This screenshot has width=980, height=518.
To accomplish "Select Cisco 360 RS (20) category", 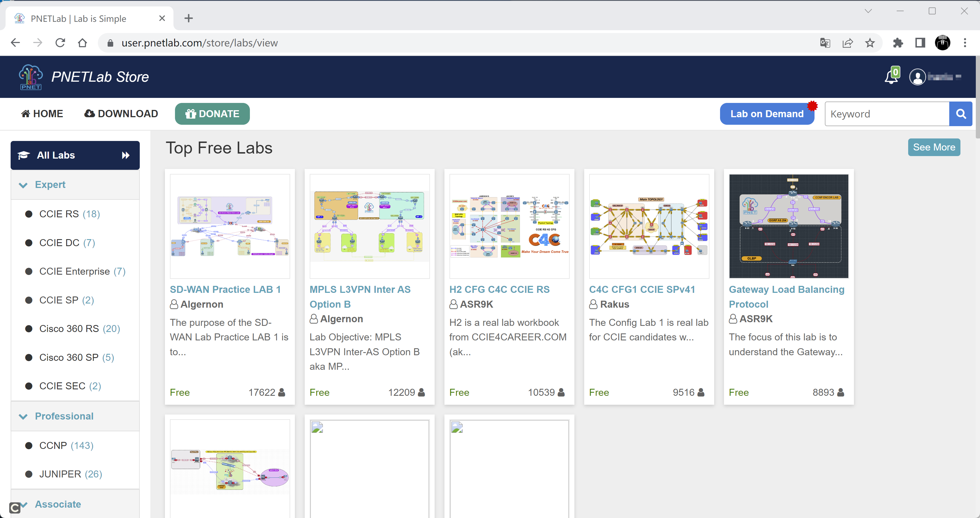I will coord(79,328).
